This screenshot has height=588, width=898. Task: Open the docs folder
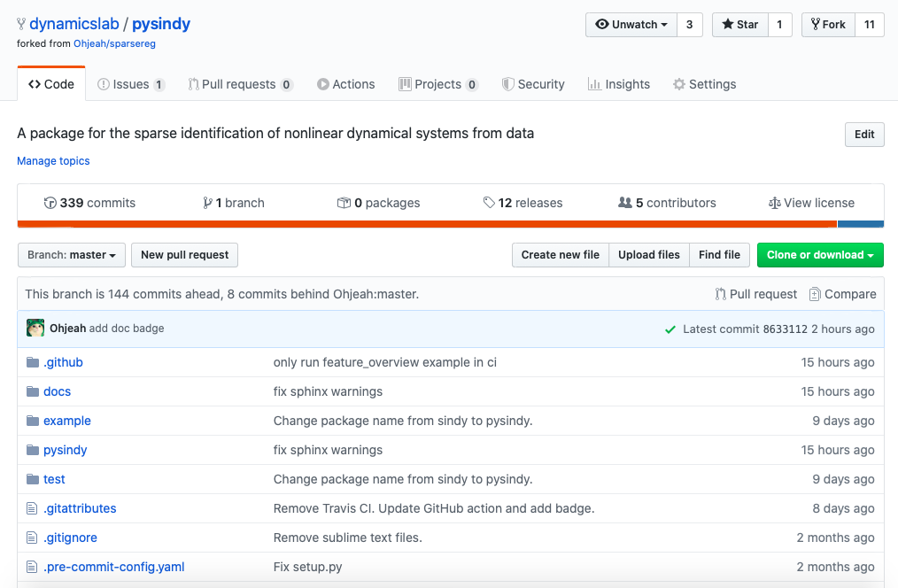coord(58,391)
